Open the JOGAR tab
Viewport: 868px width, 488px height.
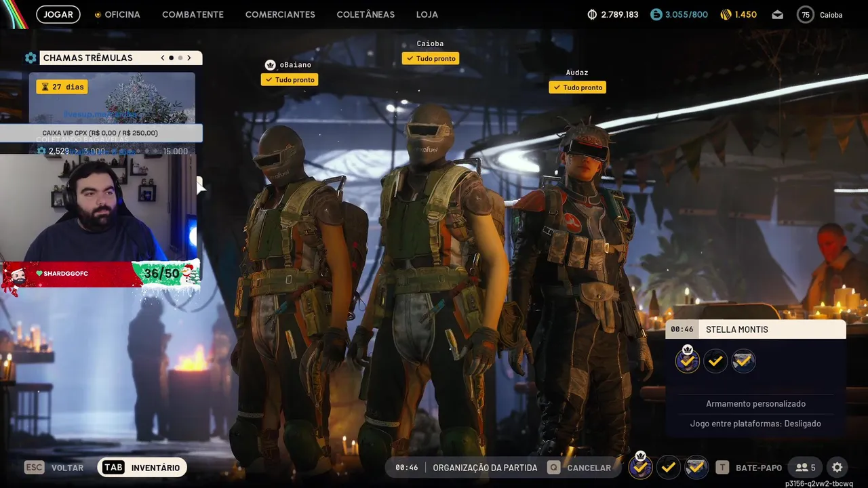pyautogui.click(x=58, y=14)
